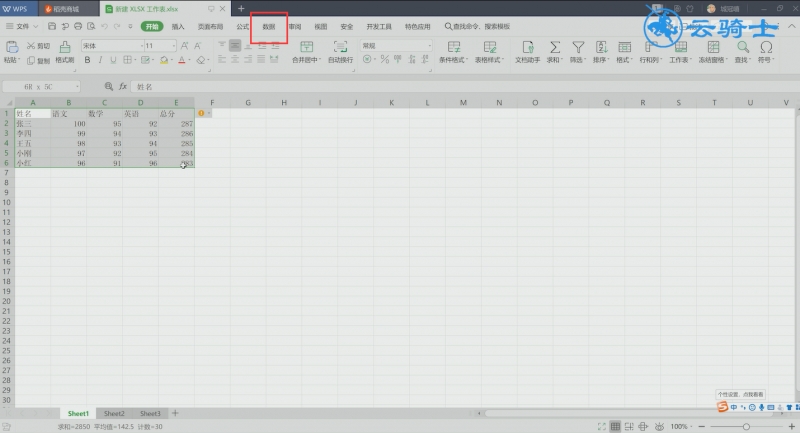Toggle top vertical alignment button
The image size is (800, 433).
tap(222, 46)
